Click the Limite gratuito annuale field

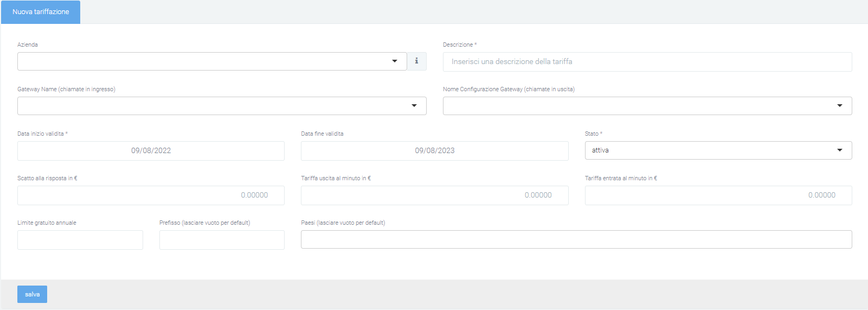click(80, 240)
